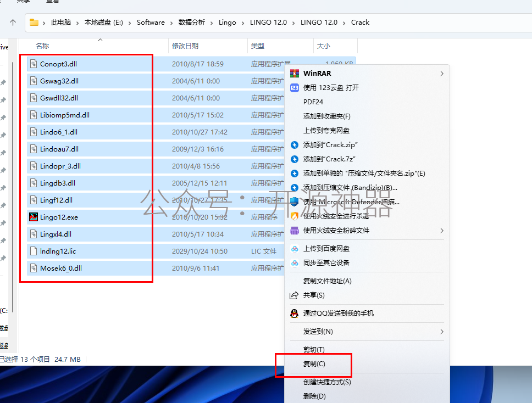Click the Gswag32.dll file icon

[33, 81]
